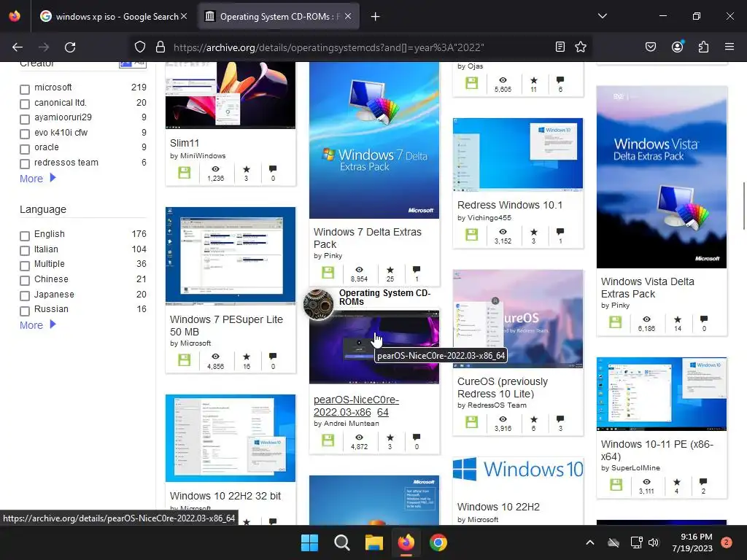
Task: Open File Explorer from the taskbar
Action: 374,542
